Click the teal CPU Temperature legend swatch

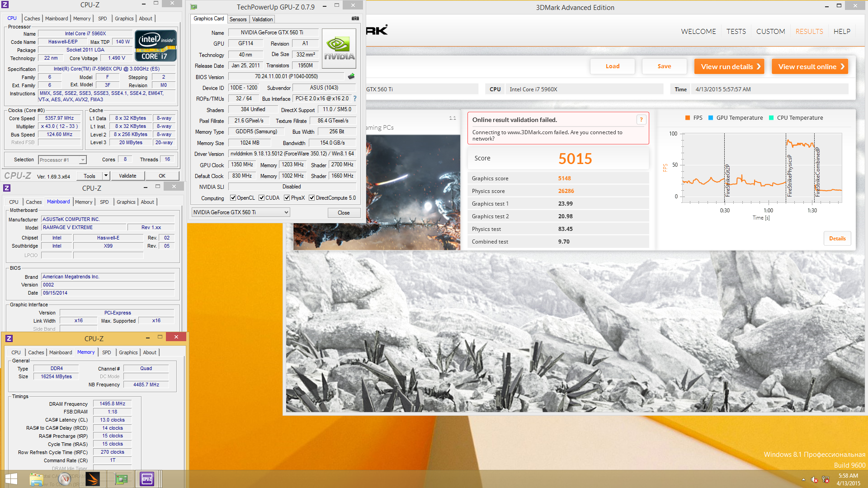click(x=771, y=118)
